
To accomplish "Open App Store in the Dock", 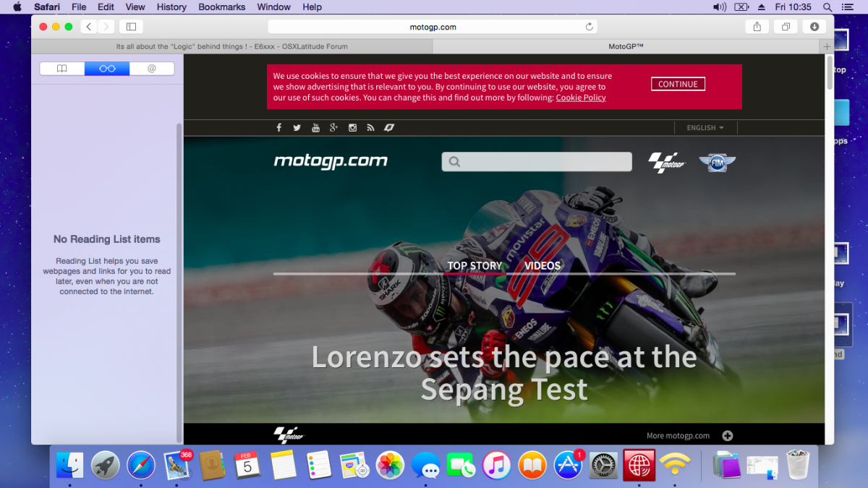I will tap(568, 465).
